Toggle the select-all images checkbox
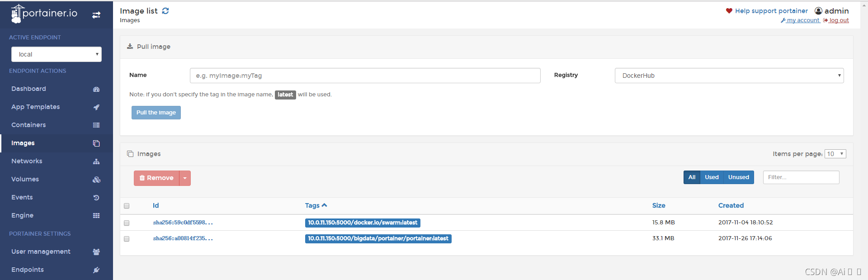 pos(127,206)
